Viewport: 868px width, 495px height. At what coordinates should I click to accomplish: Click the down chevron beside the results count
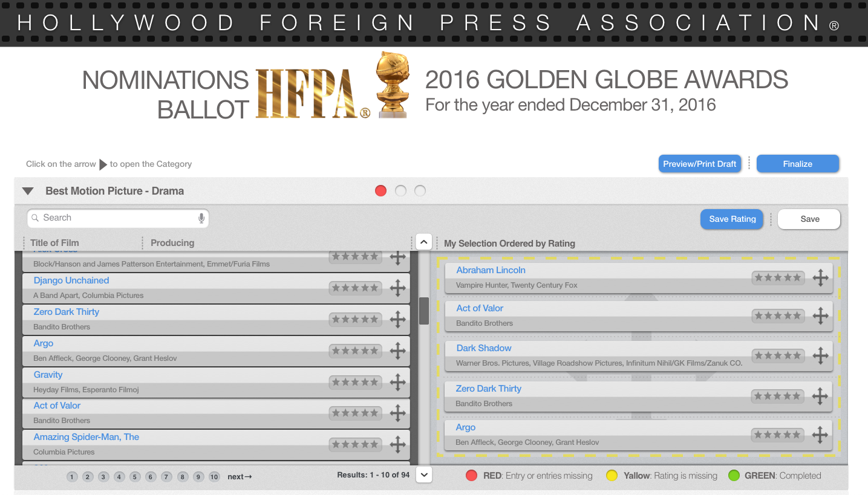tap(425, 475)
